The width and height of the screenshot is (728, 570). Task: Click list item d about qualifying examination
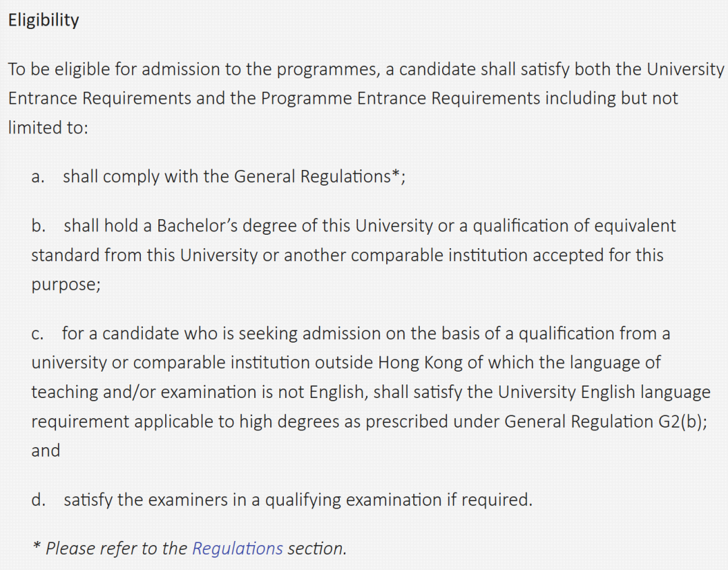click(282, 500)
